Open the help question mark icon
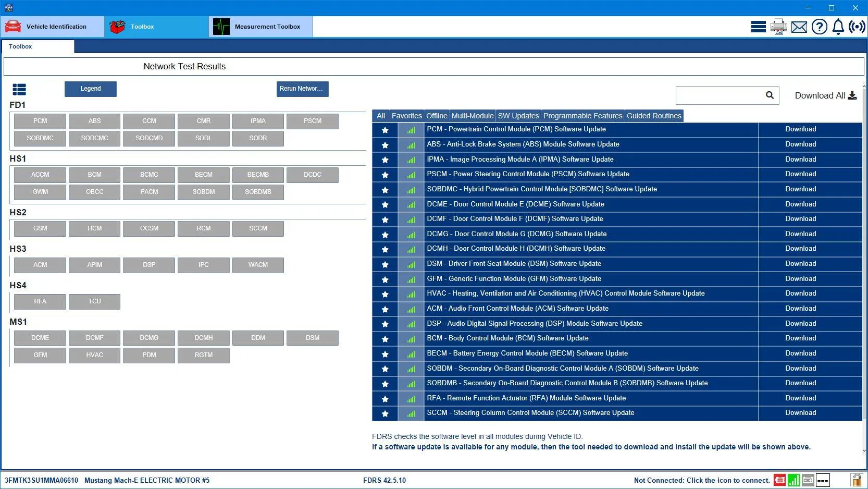 [819, 27]
